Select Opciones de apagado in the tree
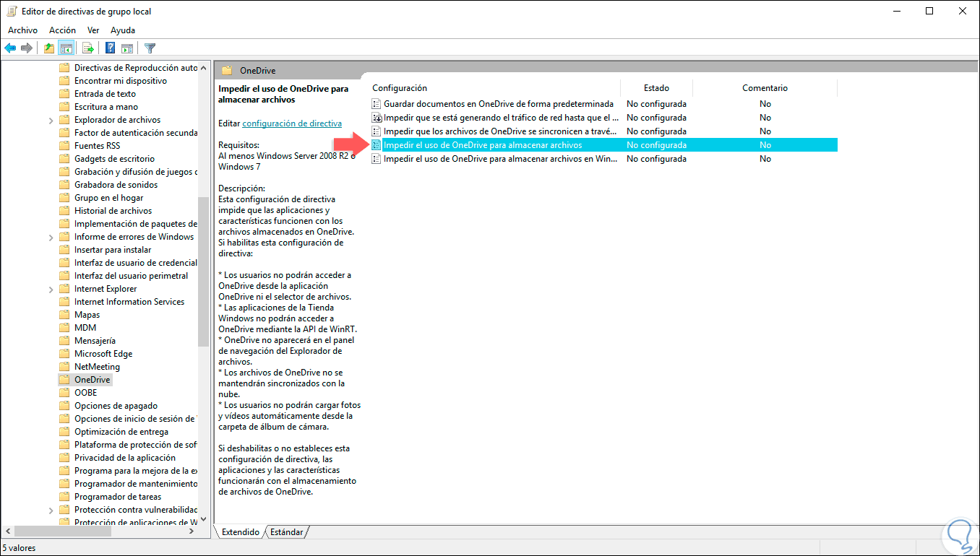The width and height of the screenshot is (980, 556). pos(116,406)
